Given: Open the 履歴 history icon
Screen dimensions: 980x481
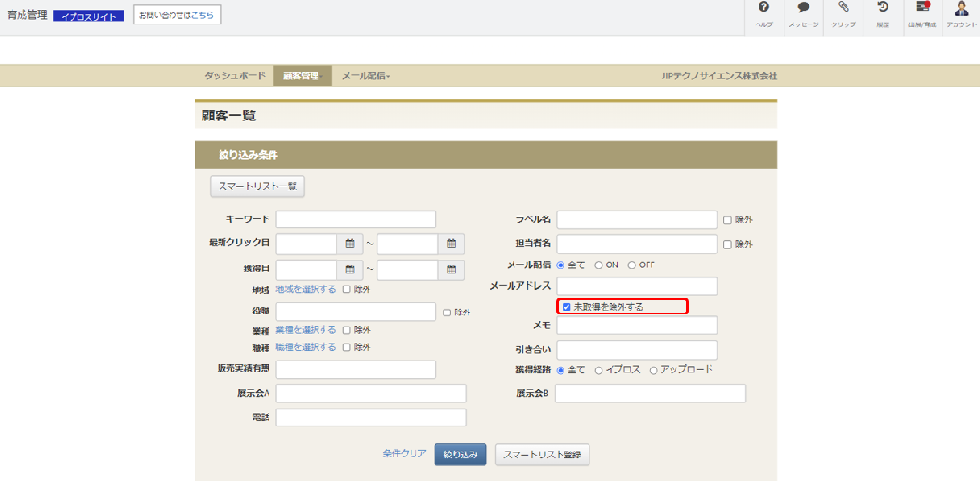Looking at the screenshot, I should [882, 8].
